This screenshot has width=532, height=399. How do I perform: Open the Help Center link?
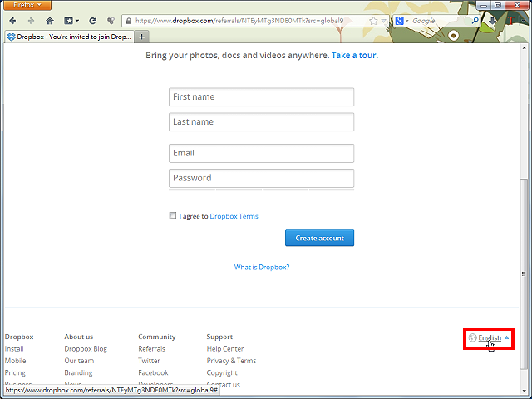point(225,349)
